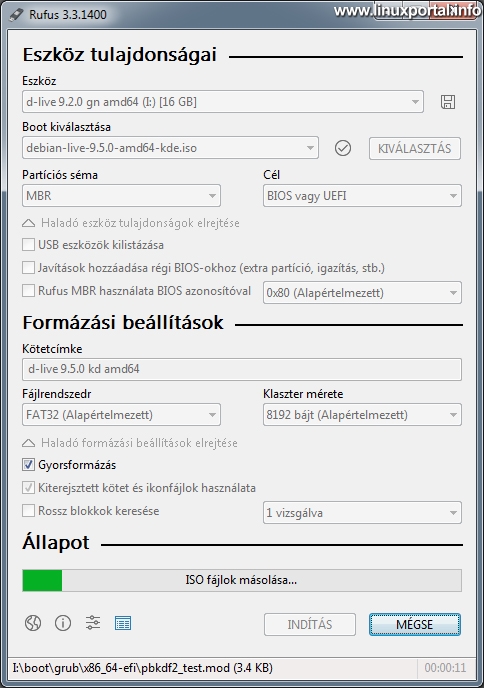The width and height of the screenshot is (484, 688).
Task: Click the Eszköz tulajdonságai heading
Action: [119, 55]
